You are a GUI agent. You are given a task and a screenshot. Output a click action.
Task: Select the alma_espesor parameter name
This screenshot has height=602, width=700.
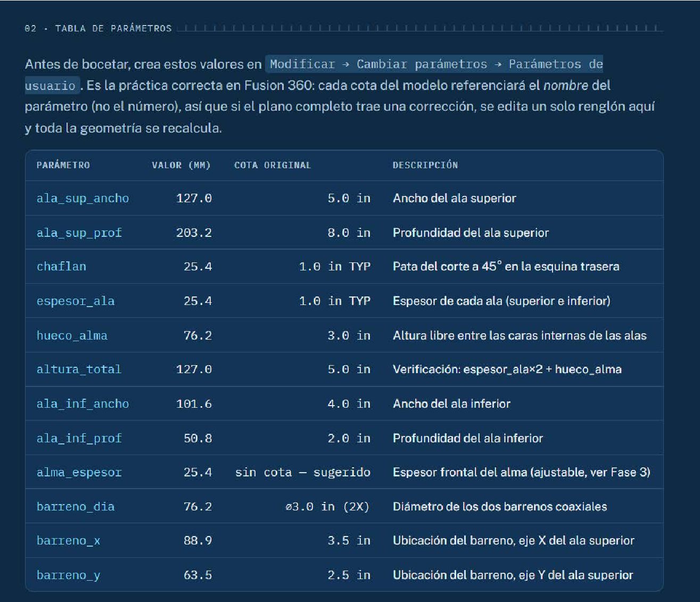point(79,472)
